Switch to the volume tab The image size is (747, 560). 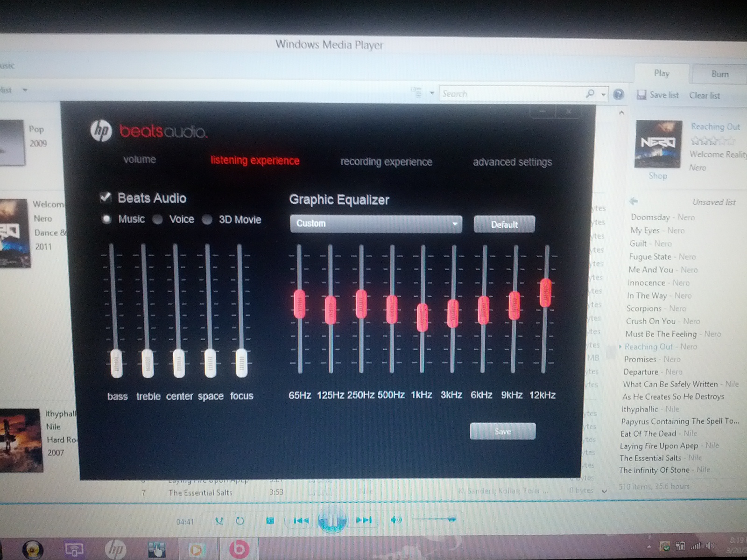point(140,160)
